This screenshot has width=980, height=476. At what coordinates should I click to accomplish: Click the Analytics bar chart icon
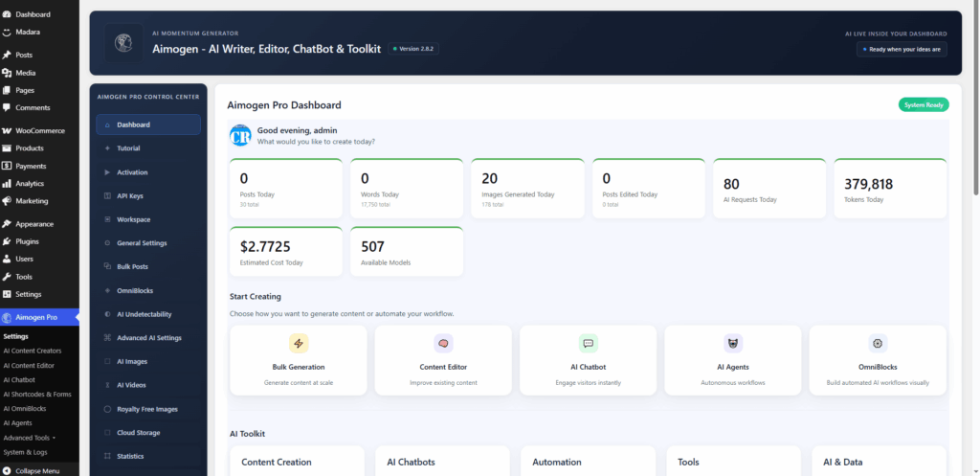coord(7,183)
